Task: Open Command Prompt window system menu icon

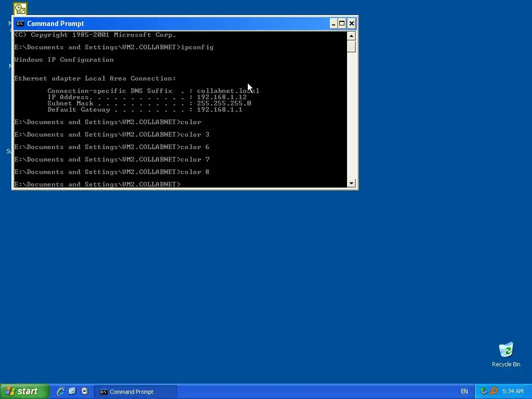Action: [x=20, y=23]
